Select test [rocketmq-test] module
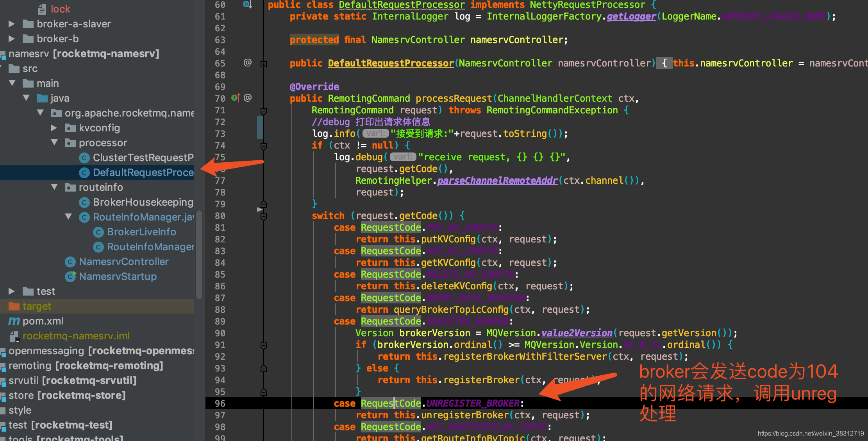The height and width of the screenshot is (441, 868). [57, 425]
